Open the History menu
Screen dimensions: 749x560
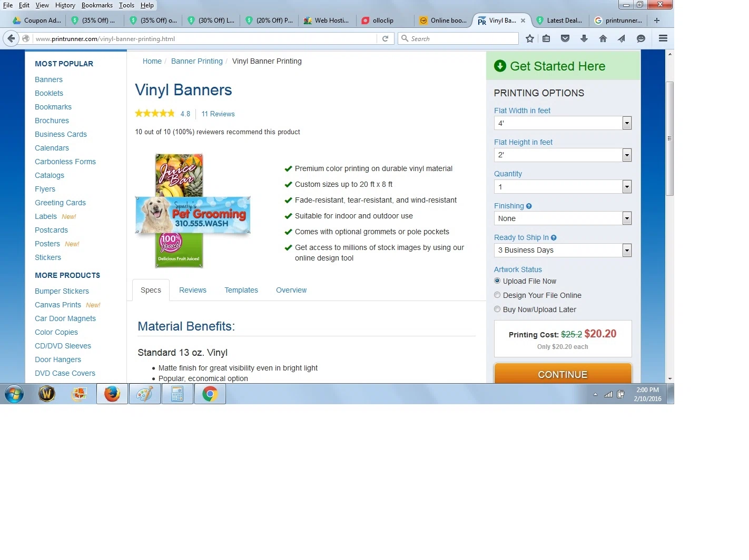tap(65, 5)
